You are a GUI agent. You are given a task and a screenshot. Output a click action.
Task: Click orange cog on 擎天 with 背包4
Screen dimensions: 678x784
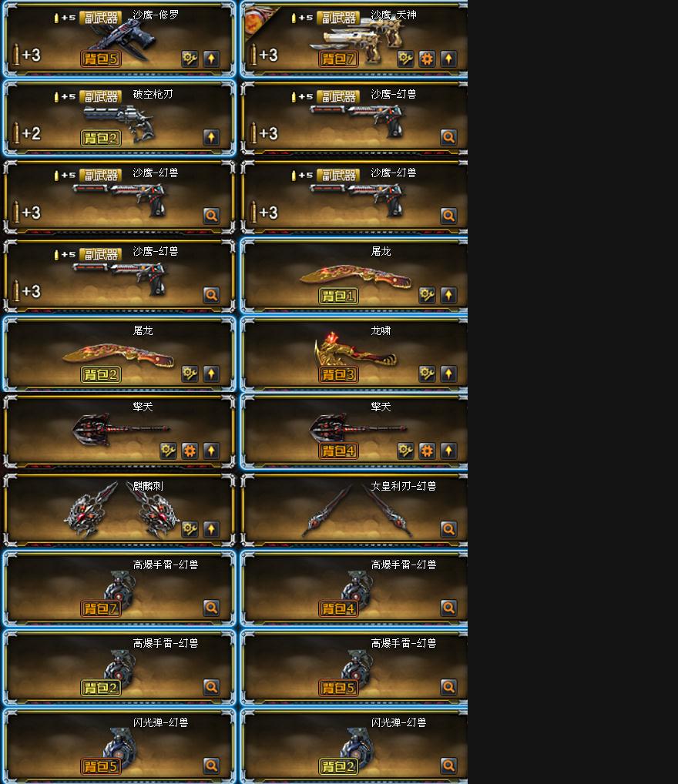(427, 451)
